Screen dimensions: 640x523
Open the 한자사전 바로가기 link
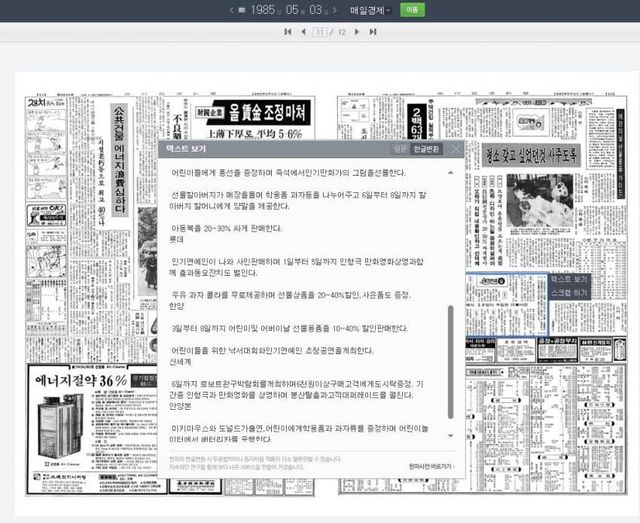pyautogui.click(x=430, y=466)
